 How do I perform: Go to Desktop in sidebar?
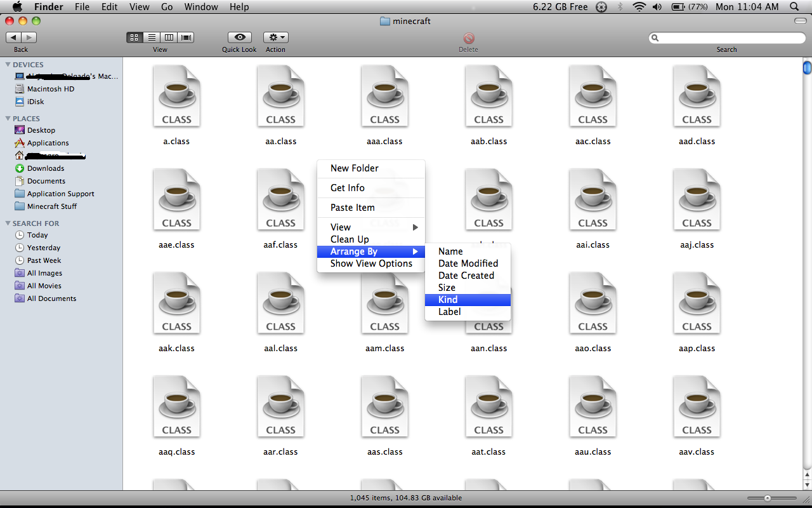(41, 130)
